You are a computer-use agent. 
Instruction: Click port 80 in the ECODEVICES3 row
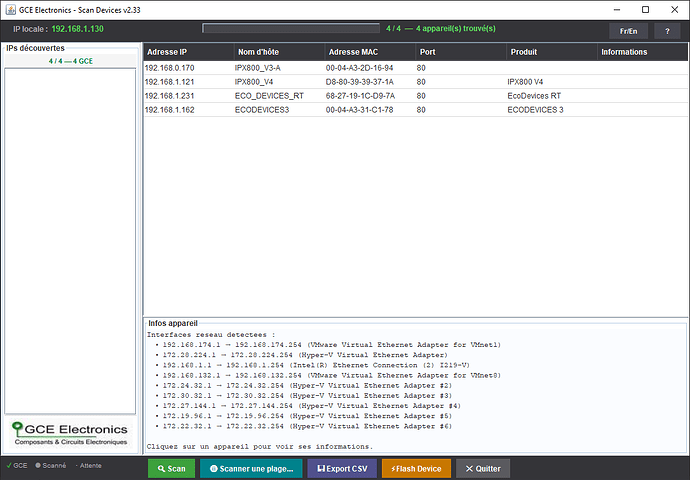coord(421,110)
